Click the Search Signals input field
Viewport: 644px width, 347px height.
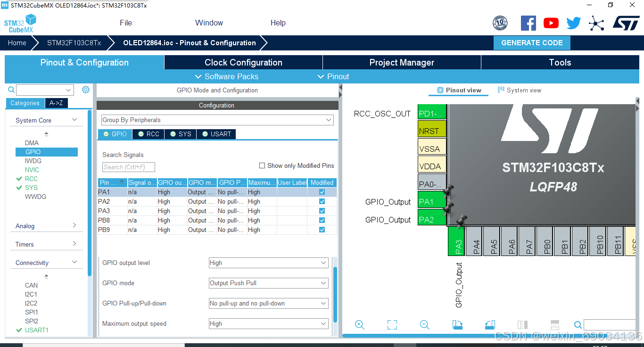point(129,167)
